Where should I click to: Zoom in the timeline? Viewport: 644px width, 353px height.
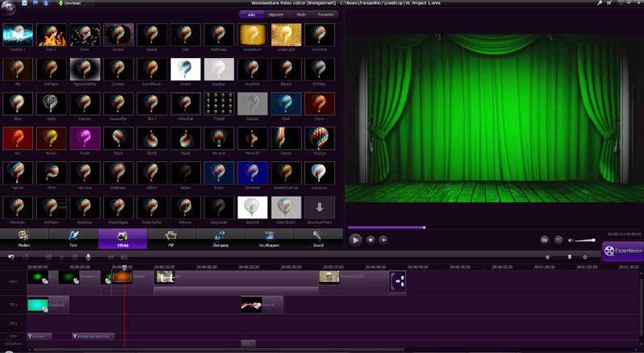[584, 257]
